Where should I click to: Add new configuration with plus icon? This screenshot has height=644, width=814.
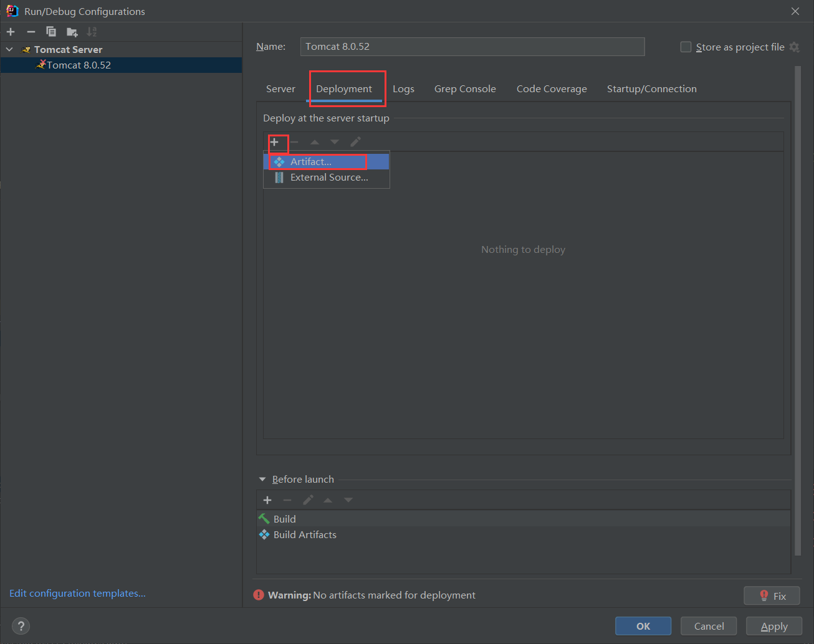click(x=11, y=32)
